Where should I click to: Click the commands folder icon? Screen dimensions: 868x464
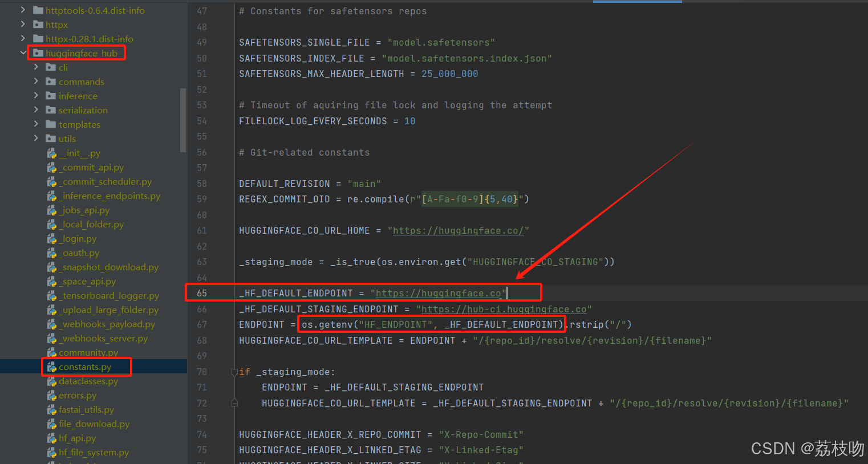pos(51,82)
